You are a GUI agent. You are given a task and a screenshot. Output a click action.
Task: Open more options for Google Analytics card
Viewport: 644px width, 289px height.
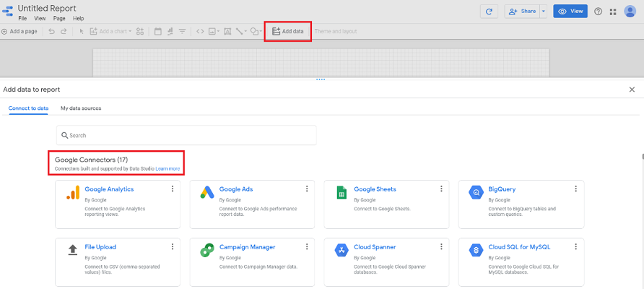(x=173, y=189)
